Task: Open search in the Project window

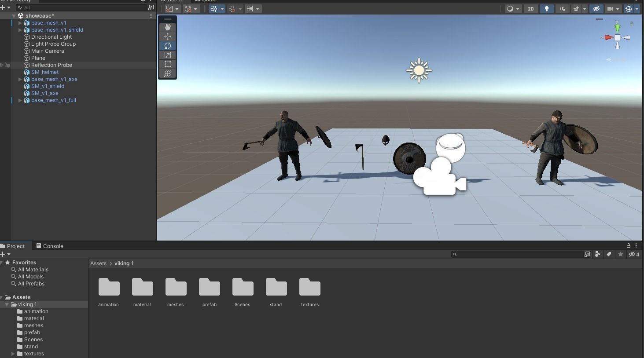Action: 587,254
